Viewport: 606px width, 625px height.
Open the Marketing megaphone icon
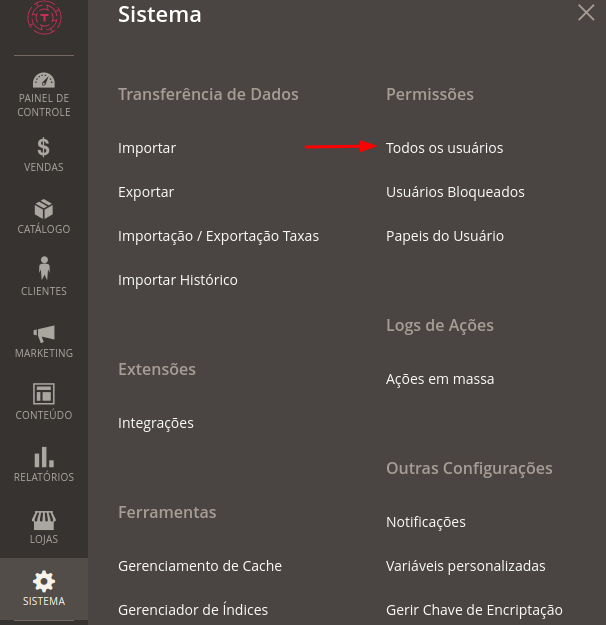[x=44, y=334]
